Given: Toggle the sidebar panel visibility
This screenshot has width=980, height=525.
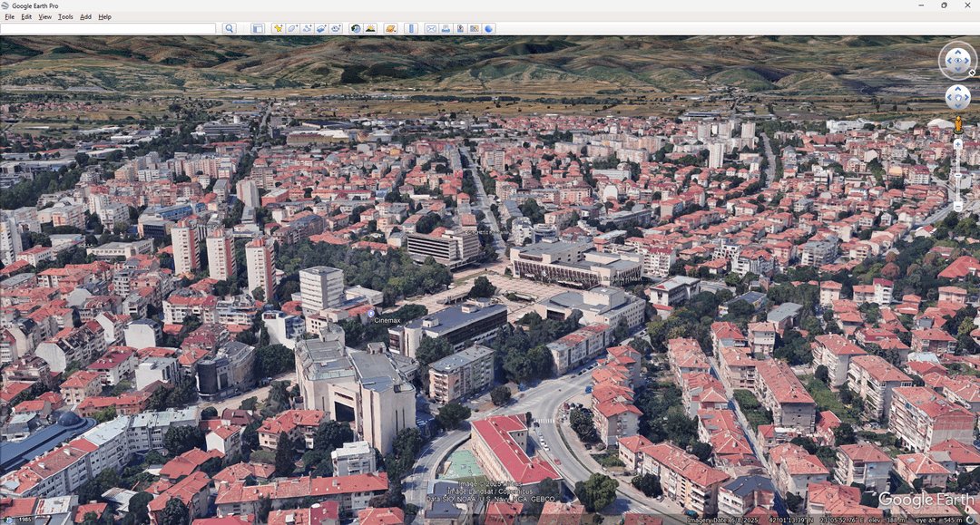Looking at the screenshot, I should 258,29.
